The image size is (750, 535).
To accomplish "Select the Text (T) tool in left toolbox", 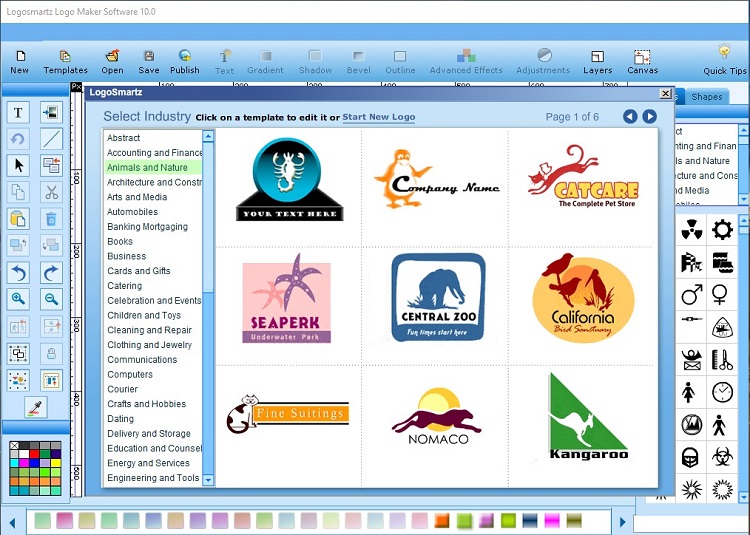I will (18, 112).
